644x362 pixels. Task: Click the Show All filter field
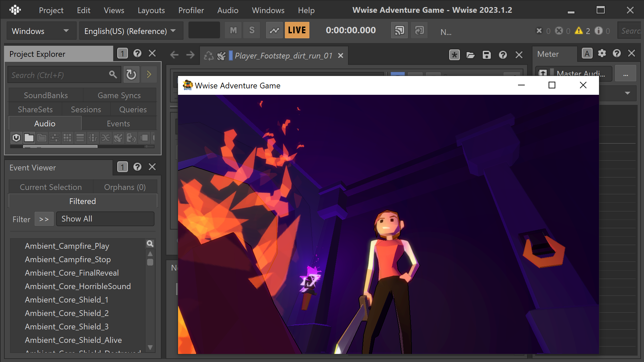click(105, 219)
